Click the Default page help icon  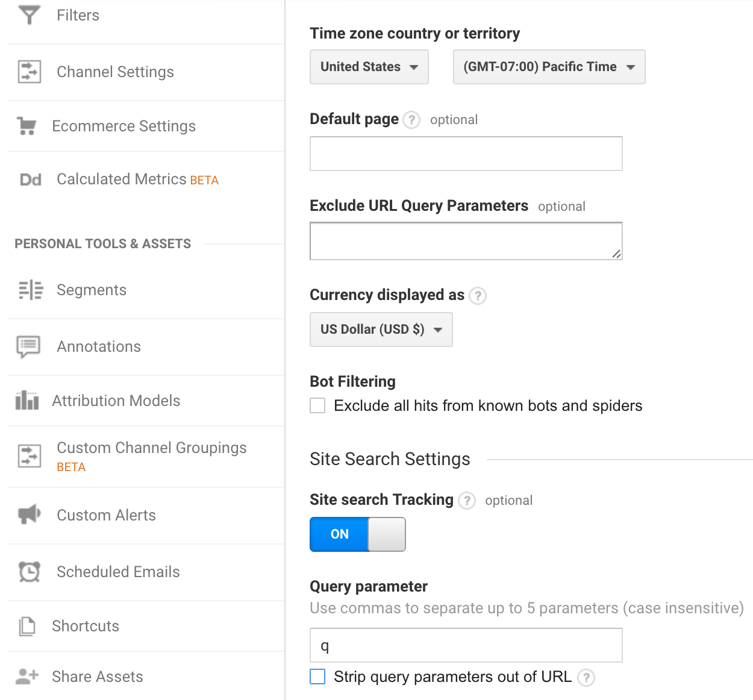point(411,120)
